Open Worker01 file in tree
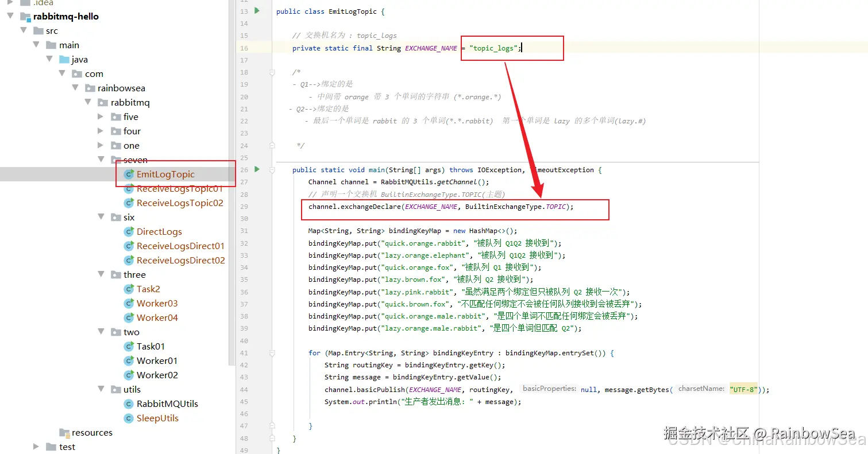This screenshot has width=868, height=454. pos(157,360)
